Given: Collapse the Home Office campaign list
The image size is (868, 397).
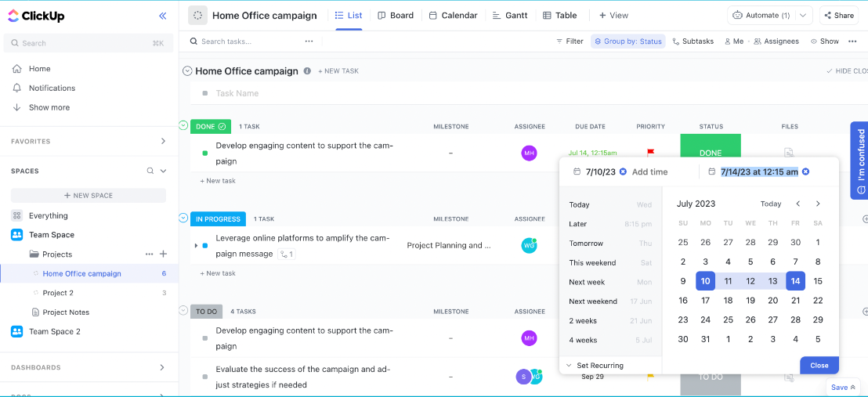Looking at the screenshot, I should tap(187, 71).
